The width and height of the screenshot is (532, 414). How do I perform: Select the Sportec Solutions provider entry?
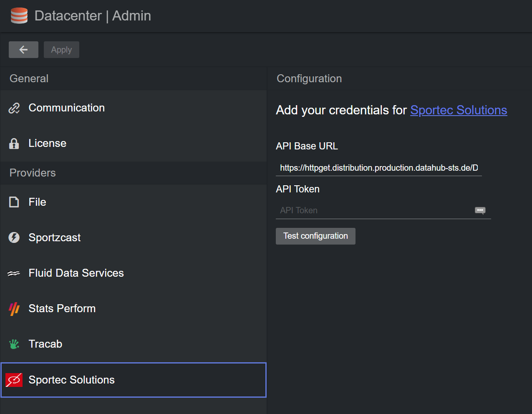(134, 380)
